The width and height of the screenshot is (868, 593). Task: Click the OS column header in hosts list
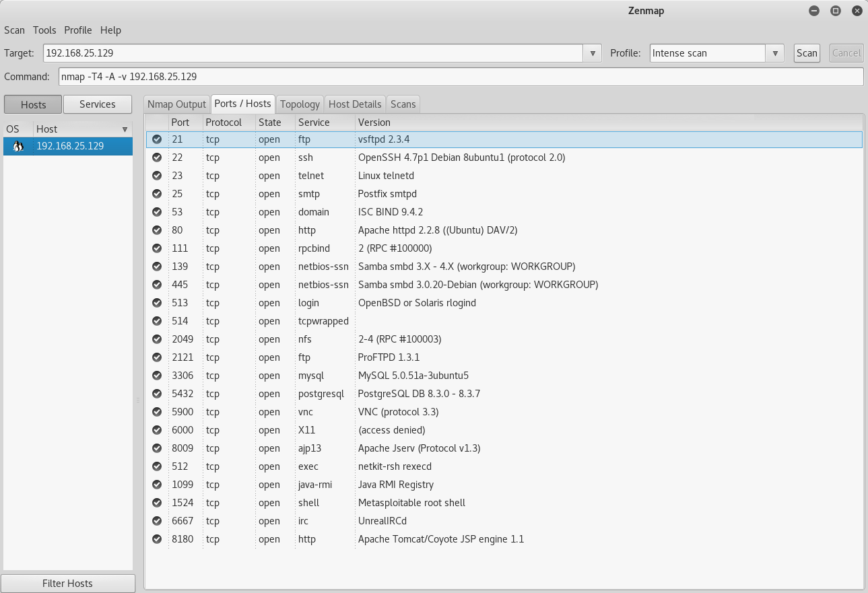18,129
